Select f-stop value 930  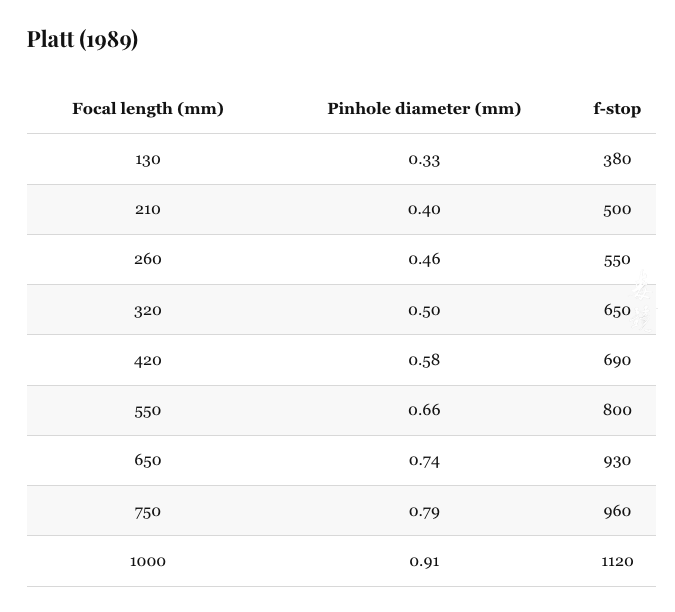[617, 461]
